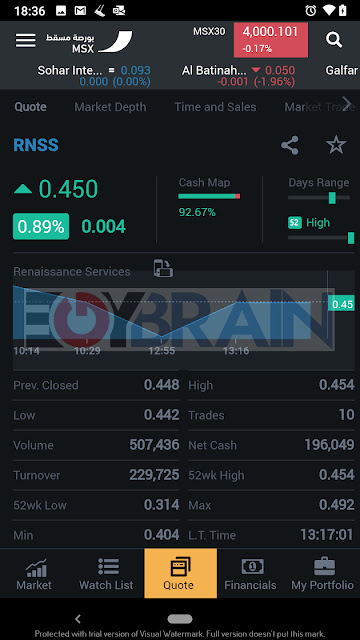Tap the alarm status bar icon
The height and width of the screenshot is (640, 360).
click(311, 11)
